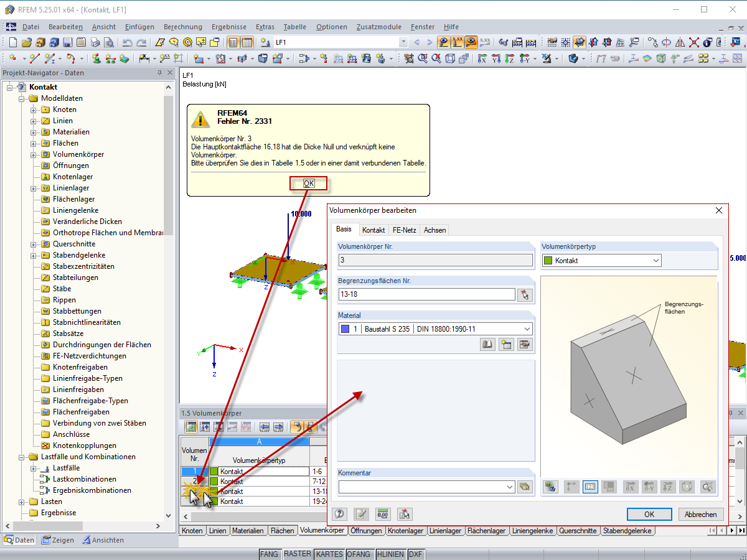This screenshot has width=747, height=560.
Task: Open the Material Baustahl S 235 dropdown
Action: pos(435,329)
